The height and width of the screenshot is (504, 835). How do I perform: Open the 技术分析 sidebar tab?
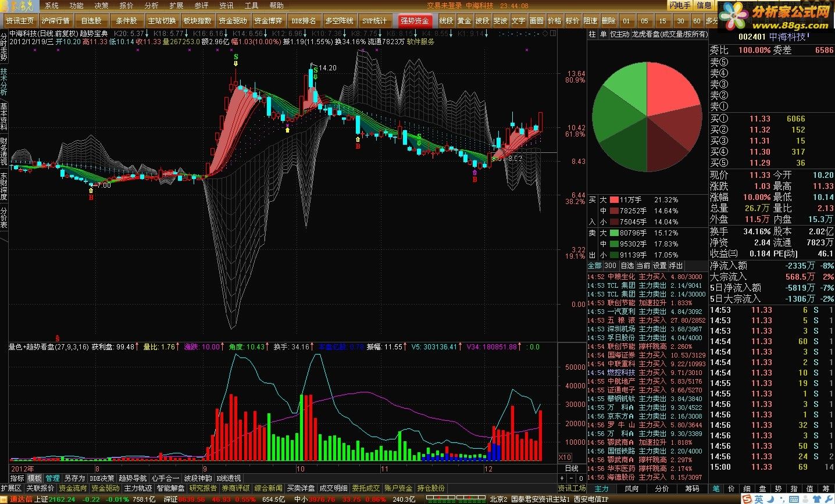click(4, 82)
